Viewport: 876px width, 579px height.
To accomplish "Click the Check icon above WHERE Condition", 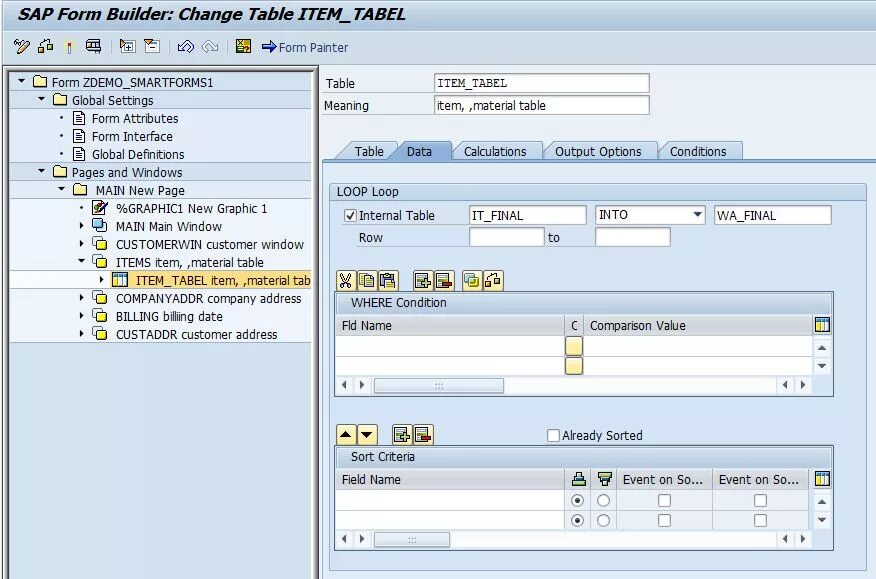I will tap(493, 281).
